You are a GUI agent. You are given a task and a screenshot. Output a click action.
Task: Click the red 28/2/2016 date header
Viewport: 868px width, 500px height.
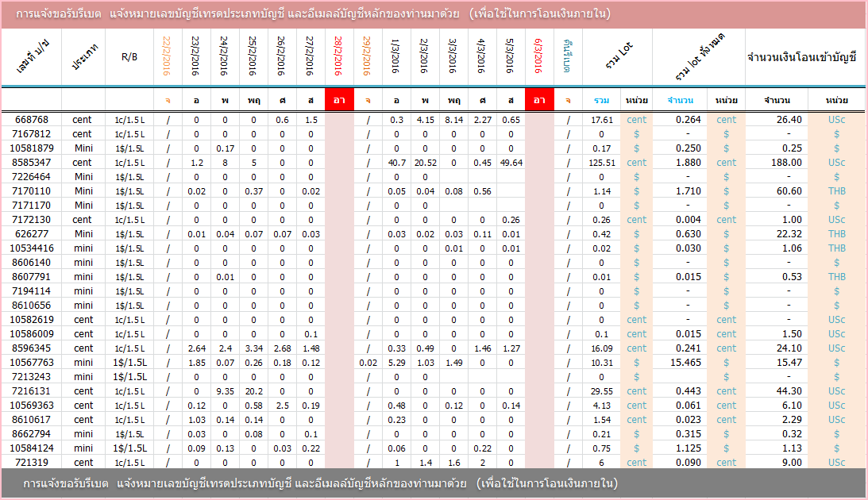[x=338, y=57]
